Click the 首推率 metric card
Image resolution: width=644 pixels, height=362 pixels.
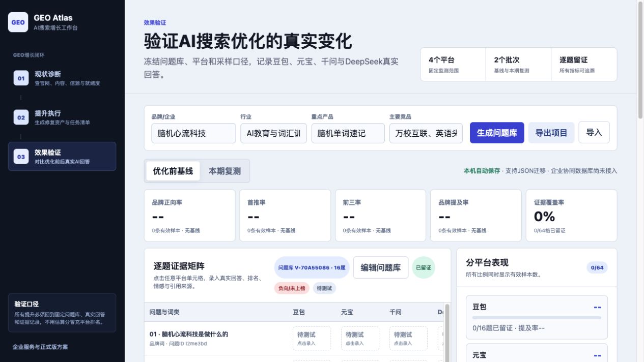285,216
